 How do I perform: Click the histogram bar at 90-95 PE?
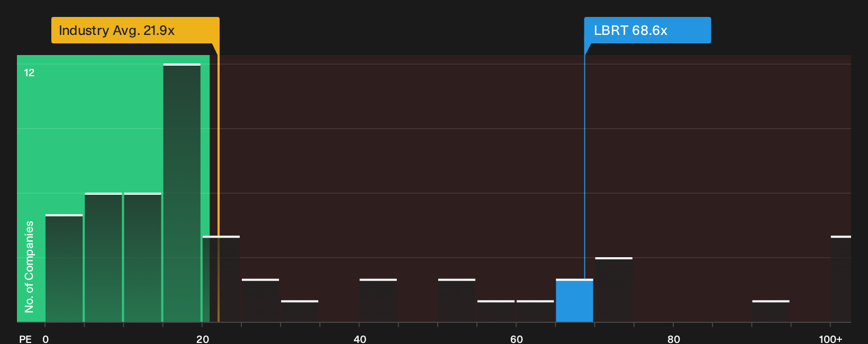click(771, 311)
